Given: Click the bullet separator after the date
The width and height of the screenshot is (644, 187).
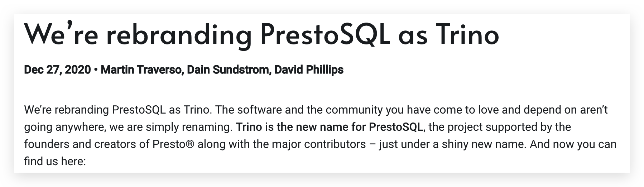Looking at the screenshot, I should point(96,69).
